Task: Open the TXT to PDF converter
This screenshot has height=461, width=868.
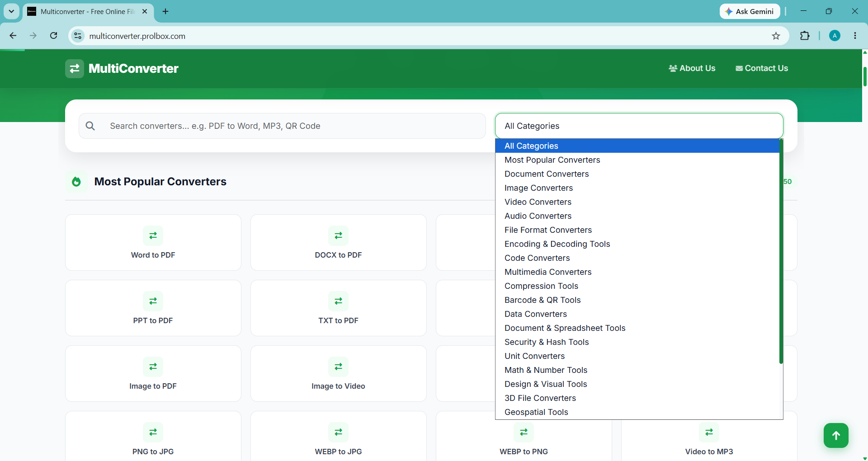Action: 339,308
